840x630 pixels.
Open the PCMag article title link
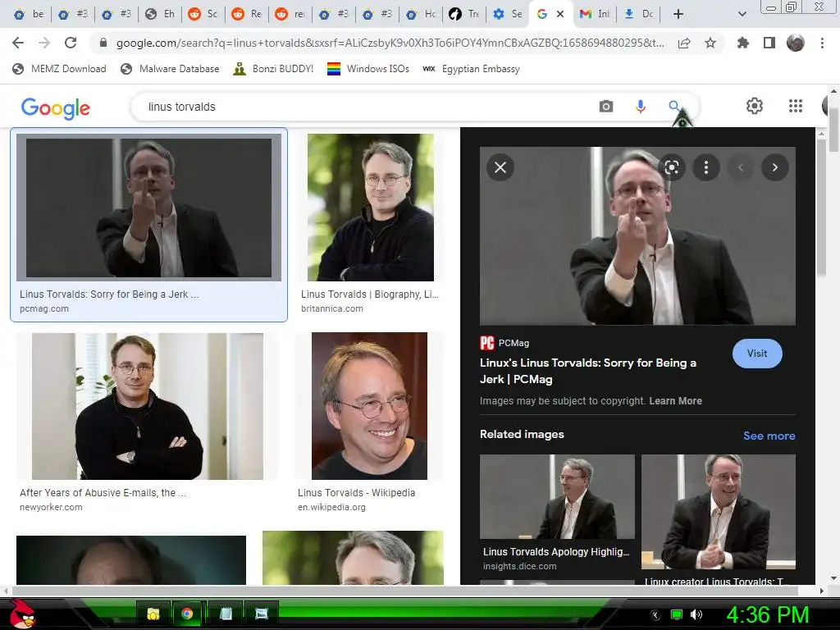[587, 371]
